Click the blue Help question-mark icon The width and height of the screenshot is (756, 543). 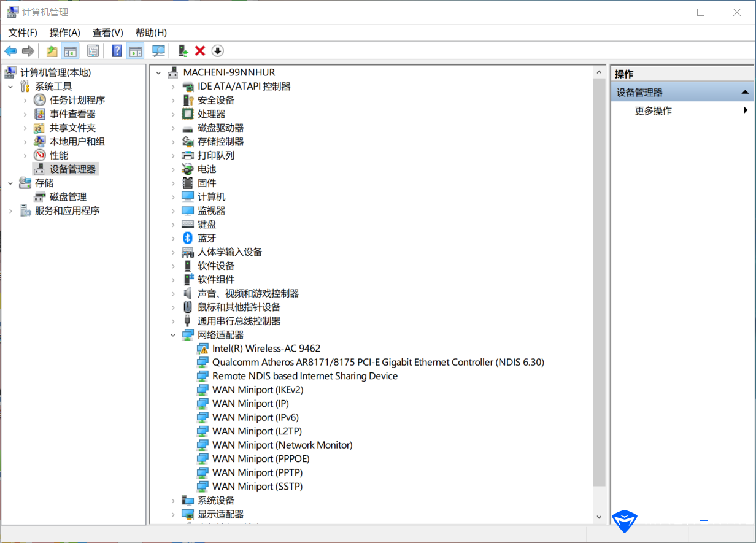pyautogui.click(x=117, y=51)
